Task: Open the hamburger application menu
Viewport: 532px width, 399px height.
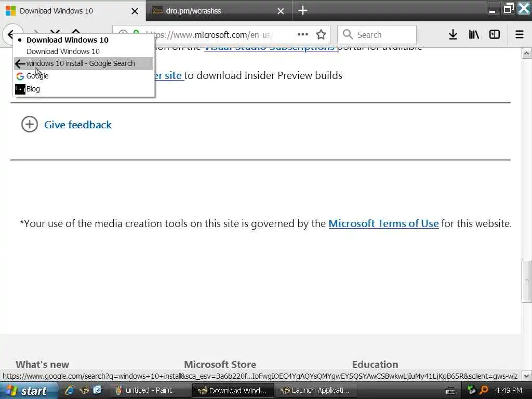Action: pos(520,34)
